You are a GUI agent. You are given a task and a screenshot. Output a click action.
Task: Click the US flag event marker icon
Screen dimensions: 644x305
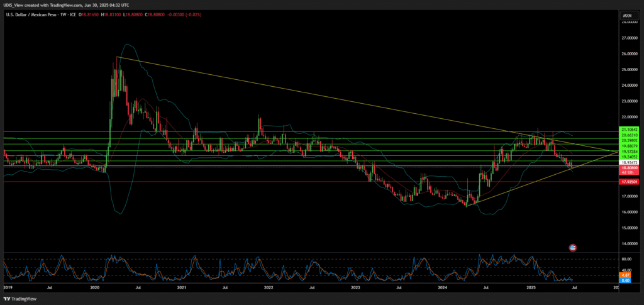click(572, 247)
